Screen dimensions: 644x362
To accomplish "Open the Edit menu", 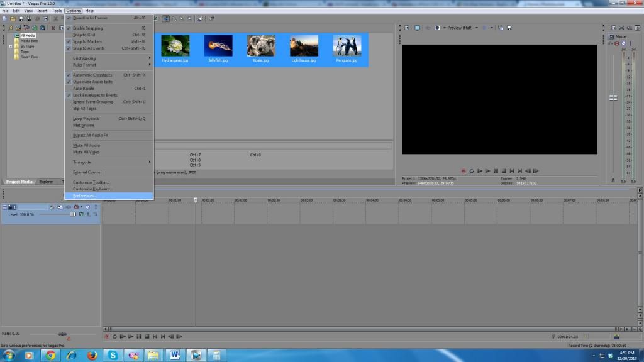I will click(16, 11).
